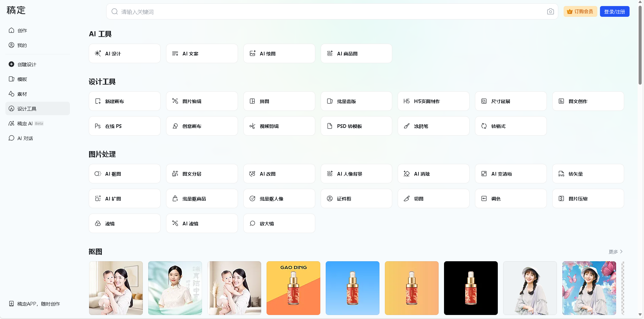Select the AI 消除 eraser tool
Viewport: 644px width, 319px height.
click(x=433, y=174)
